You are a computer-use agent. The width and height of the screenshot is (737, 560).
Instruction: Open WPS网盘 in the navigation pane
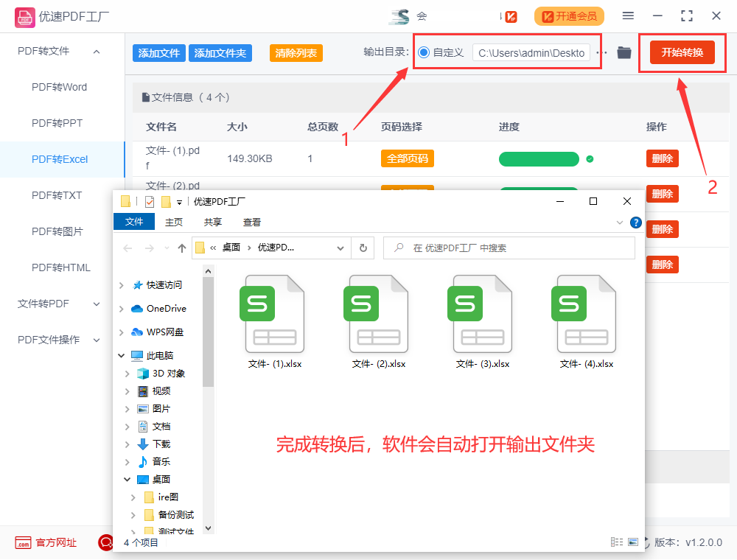pos(157,332)
